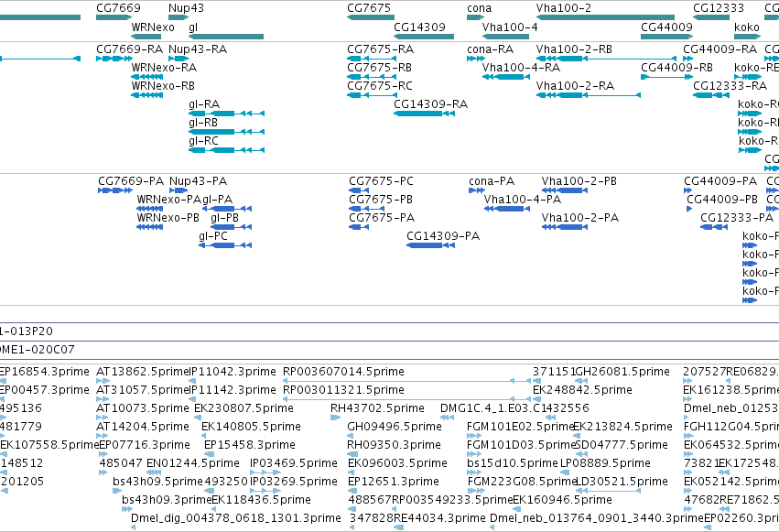
Task: Click cDNA EP15458.3prime
Action: (250, 446)
